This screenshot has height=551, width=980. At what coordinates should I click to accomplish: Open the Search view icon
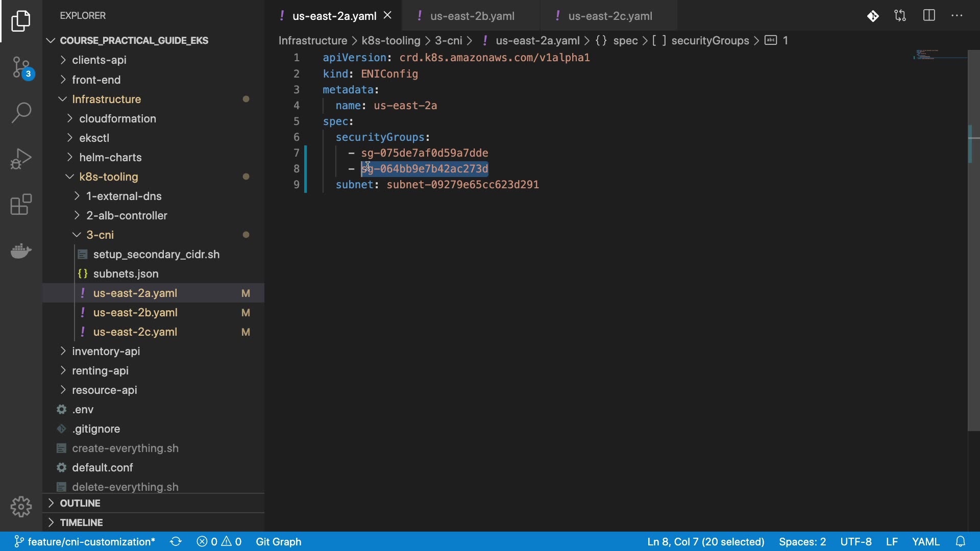[x=21, y=113]
